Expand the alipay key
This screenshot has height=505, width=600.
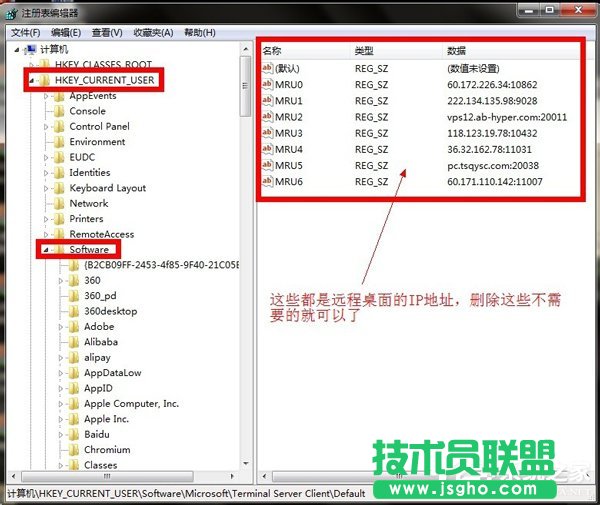click(60, 358)
